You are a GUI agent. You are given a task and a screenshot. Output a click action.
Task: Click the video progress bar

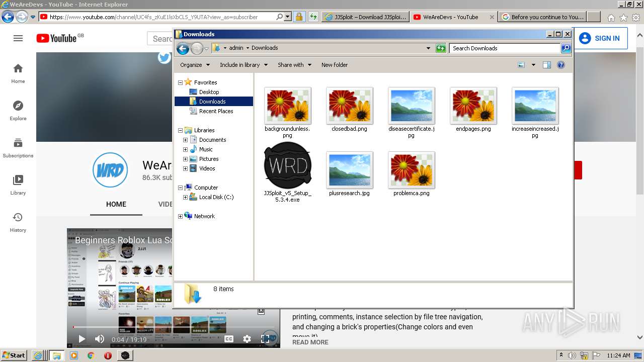pos(174,327)
